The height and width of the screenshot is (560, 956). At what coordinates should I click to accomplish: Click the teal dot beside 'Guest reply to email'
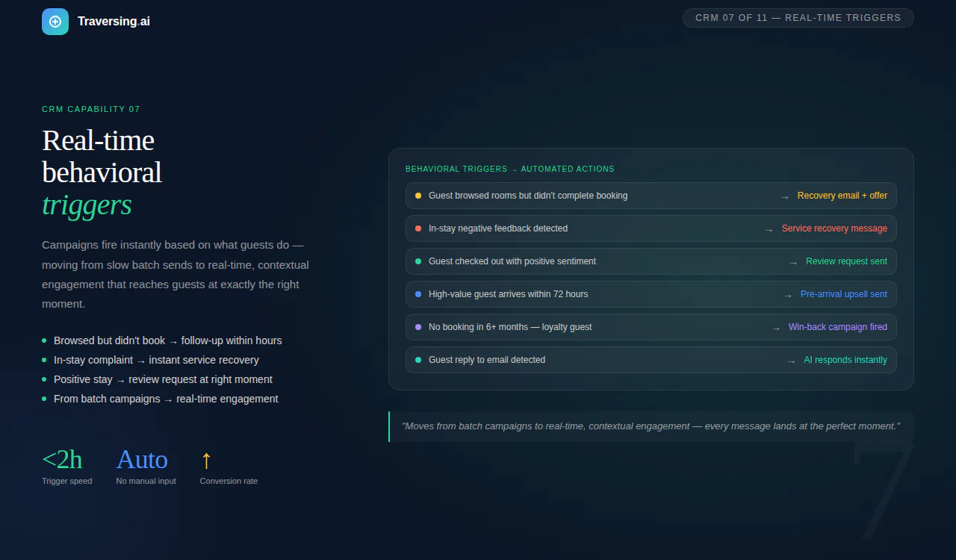click(x=418, y=360)
